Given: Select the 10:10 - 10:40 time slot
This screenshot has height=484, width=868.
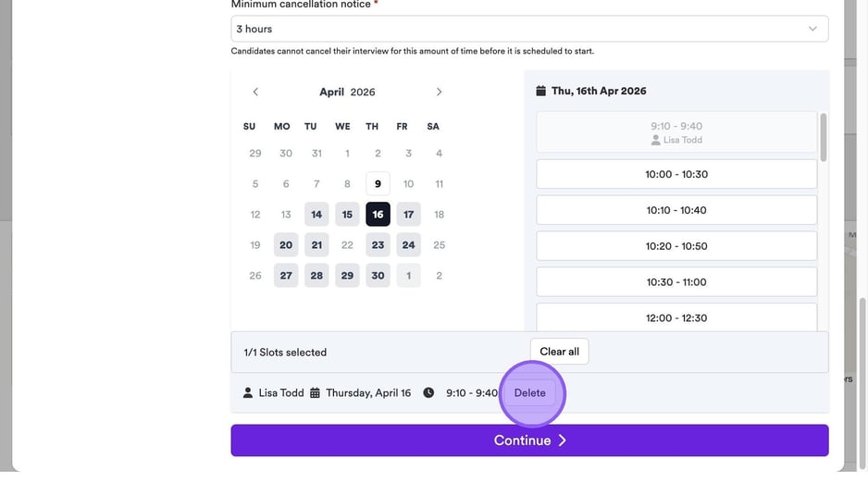Looking at the screenshot, I should 676,210.
